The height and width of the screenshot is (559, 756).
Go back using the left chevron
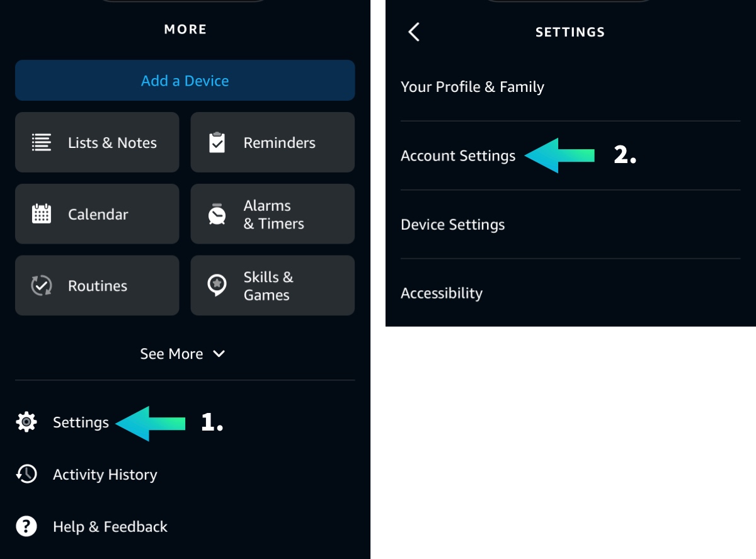pyautogui.click(x=414, y=32)
